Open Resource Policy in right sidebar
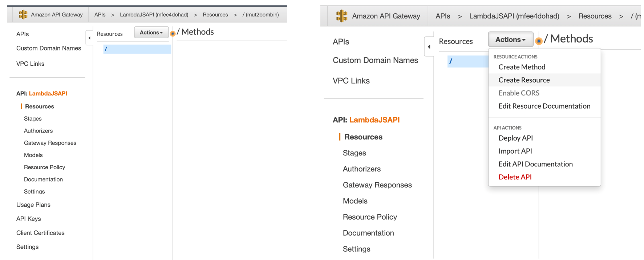The image size is (644, 260). (x=370, y=217)
